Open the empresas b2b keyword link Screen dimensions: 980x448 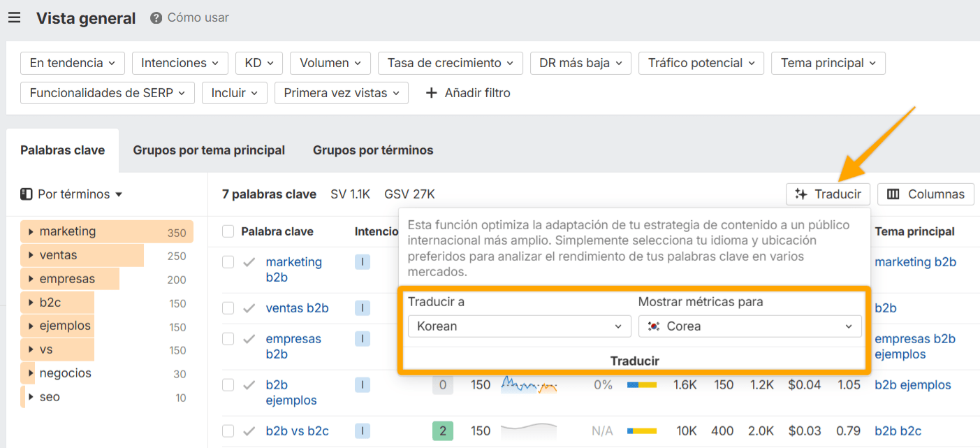293,338
